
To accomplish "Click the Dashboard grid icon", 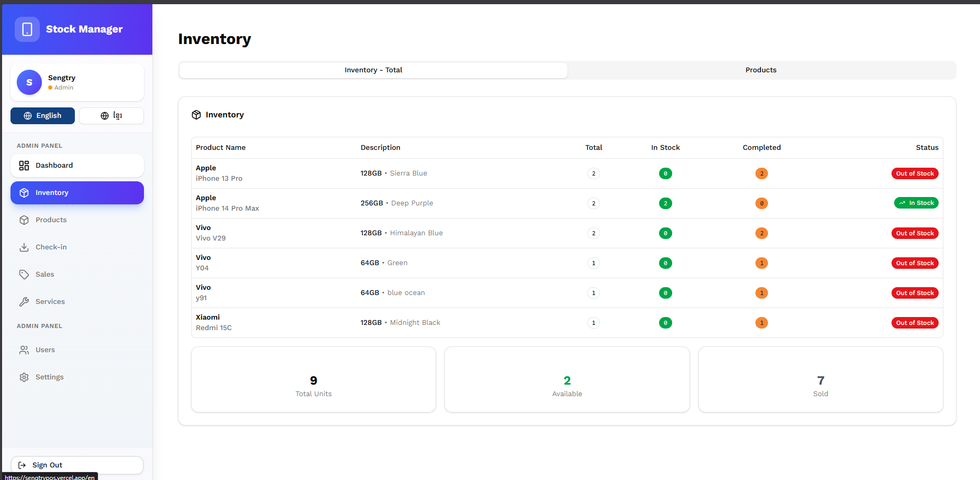I will (24, 166).
